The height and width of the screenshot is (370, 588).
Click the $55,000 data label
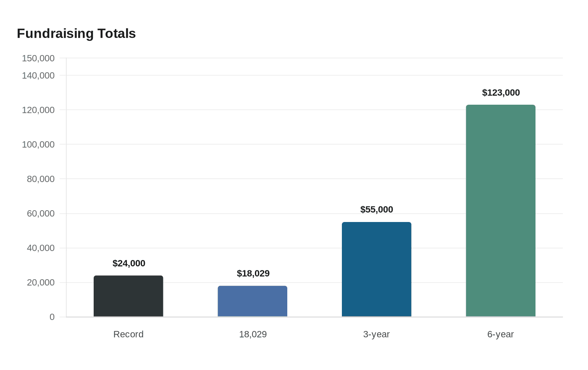(377, 210)
